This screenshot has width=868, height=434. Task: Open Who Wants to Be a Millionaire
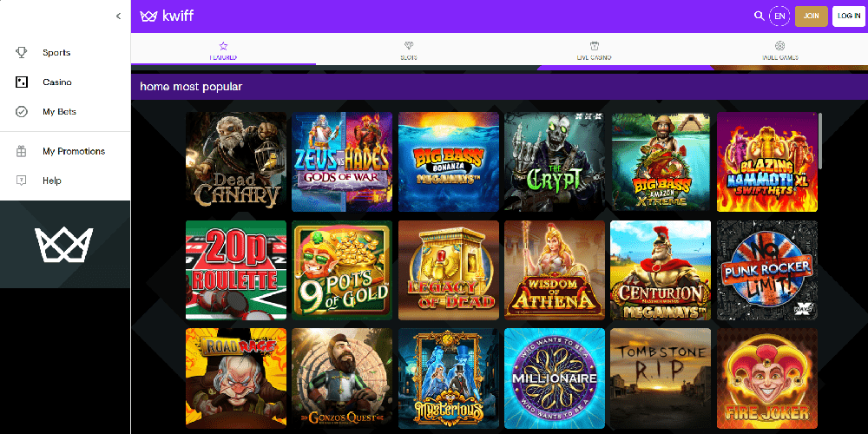[555, 378]
